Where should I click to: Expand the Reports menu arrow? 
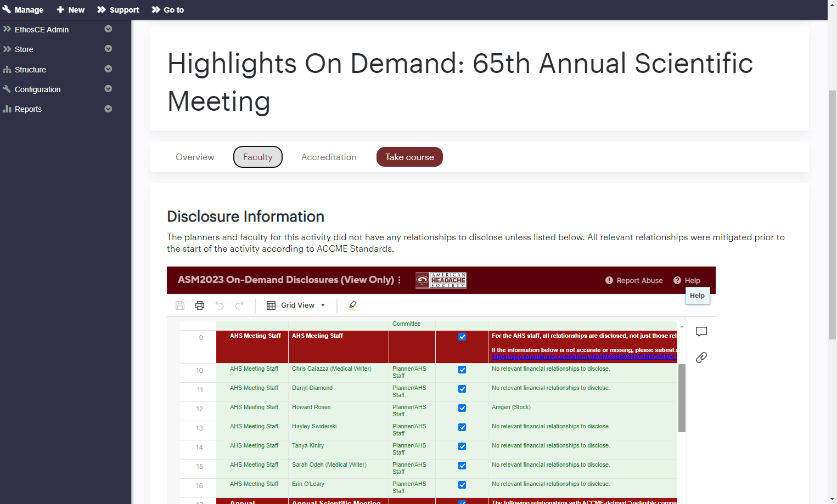[108, 109]
